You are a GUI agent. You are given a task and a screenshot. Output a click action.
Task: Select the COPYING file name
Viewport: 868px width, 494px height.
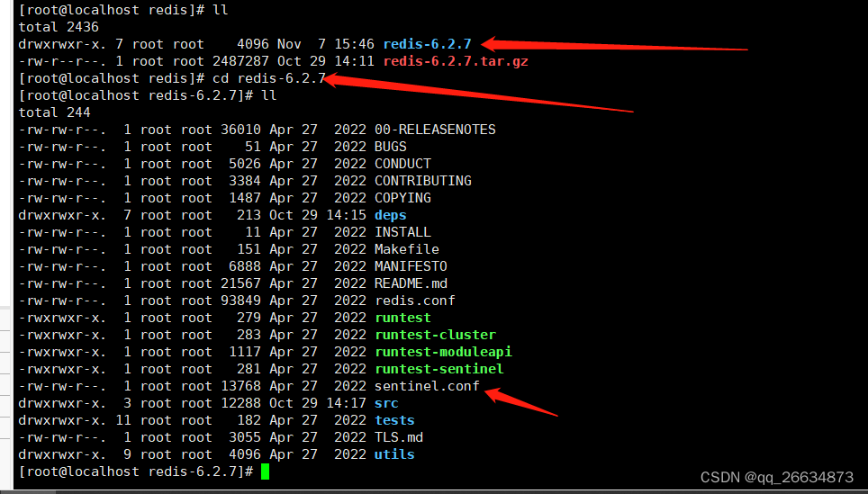(x=403, y=198)
